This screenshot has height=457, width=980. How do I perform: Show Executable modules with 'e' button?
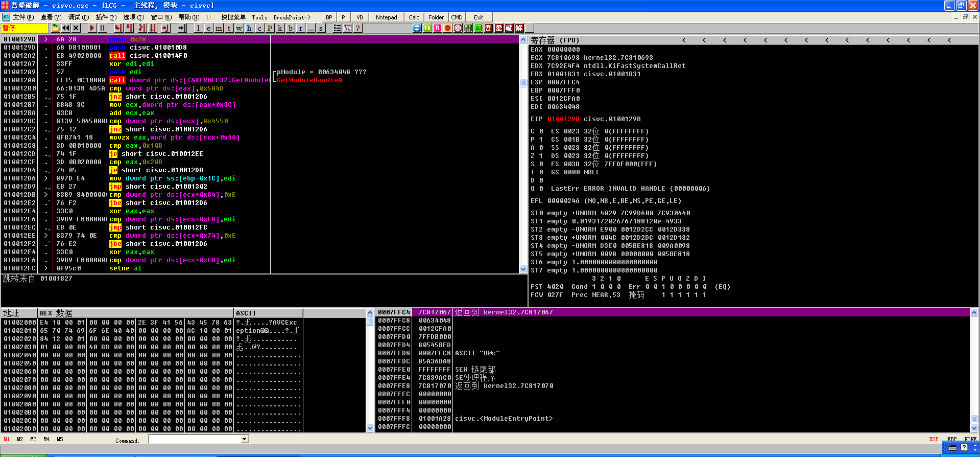tap(208, 28)
